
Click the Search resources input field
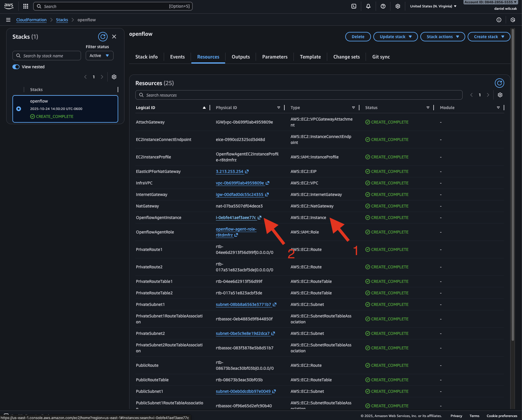(x=299, y=95)
